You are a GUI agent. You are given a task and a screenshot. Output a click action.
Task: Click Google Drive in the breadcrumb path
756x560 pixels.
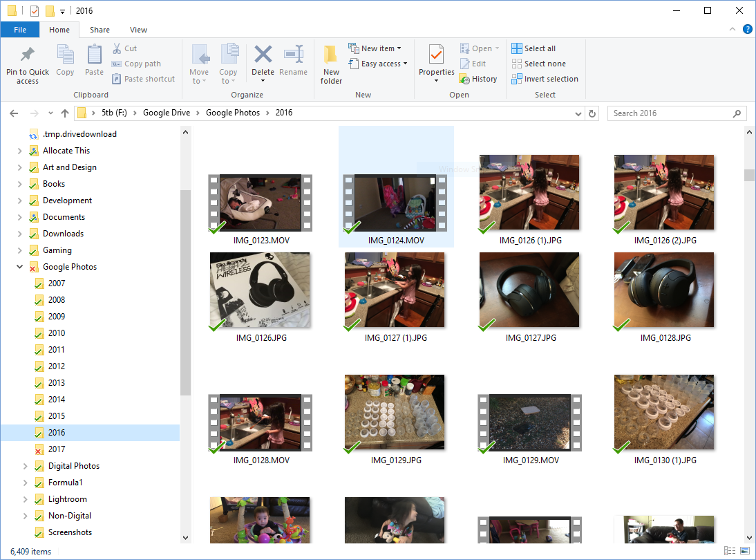pyautogui.click(x=167, y=113)
